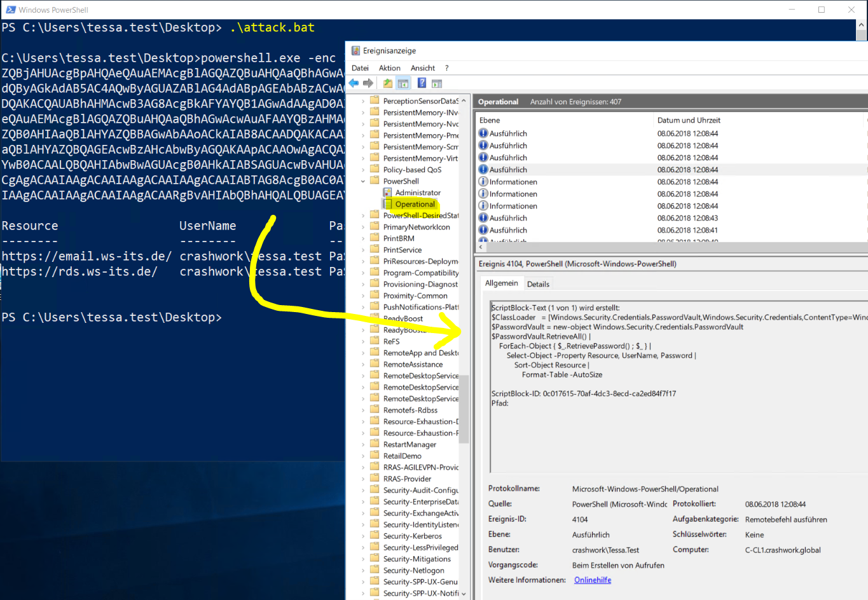
Task: Click the level icon of the 12:08:41 event
Action: (x=483, y=230)
